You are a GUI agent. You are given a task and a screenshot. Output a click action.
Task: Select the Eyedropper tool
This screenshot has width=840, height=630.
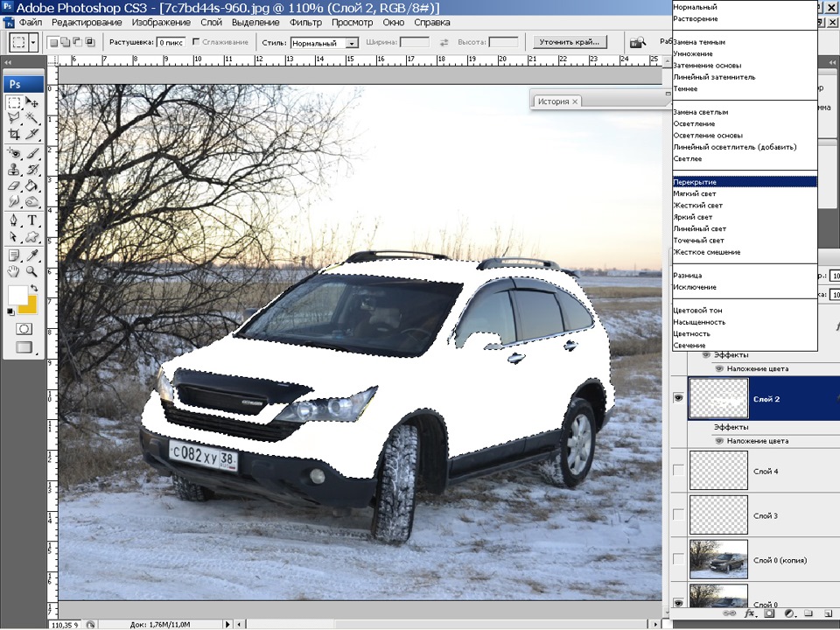pyautogui.click(x=32, y=255)
